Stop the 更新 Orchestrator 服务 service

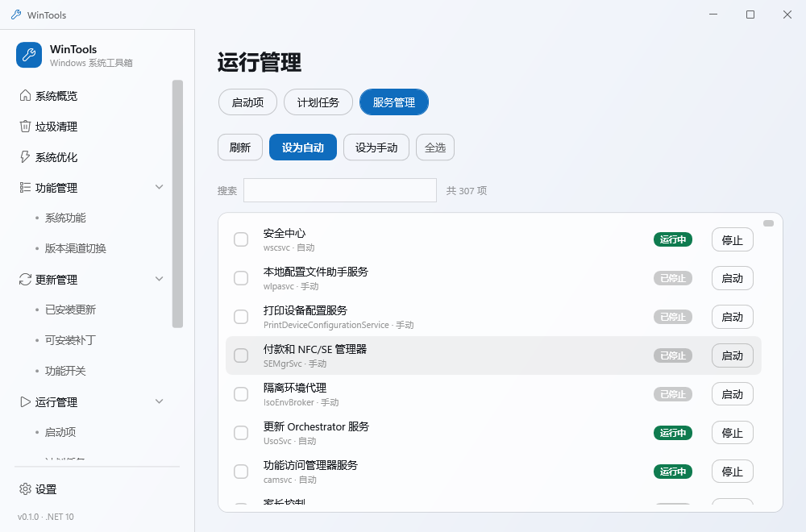click(733, 433)
